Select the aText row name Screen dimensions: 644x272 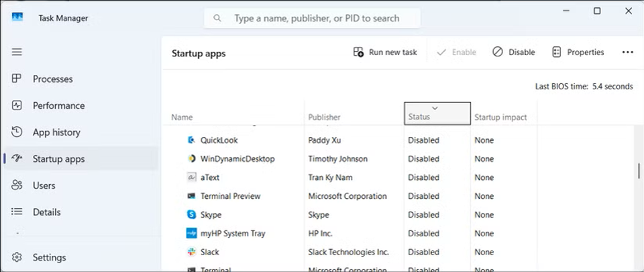[x=210, y=177]
